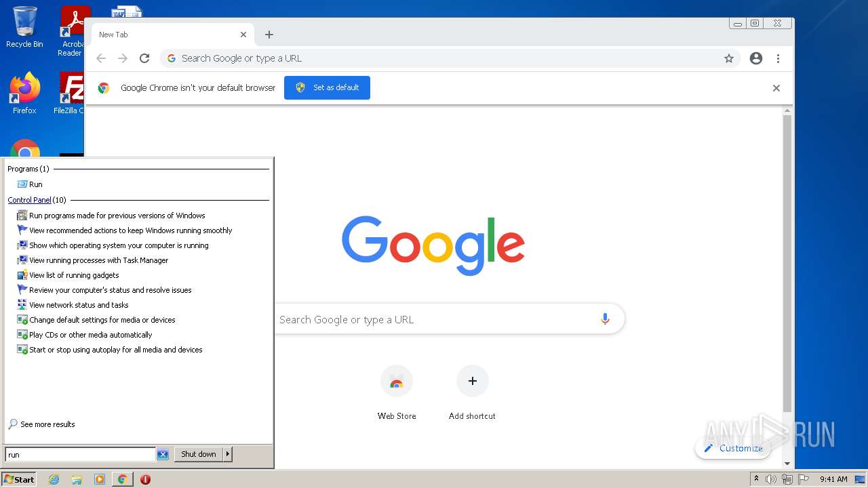Viewport: 868px width, 488px height.
Task: Click the Shut down button
Action: pos(199,455)
